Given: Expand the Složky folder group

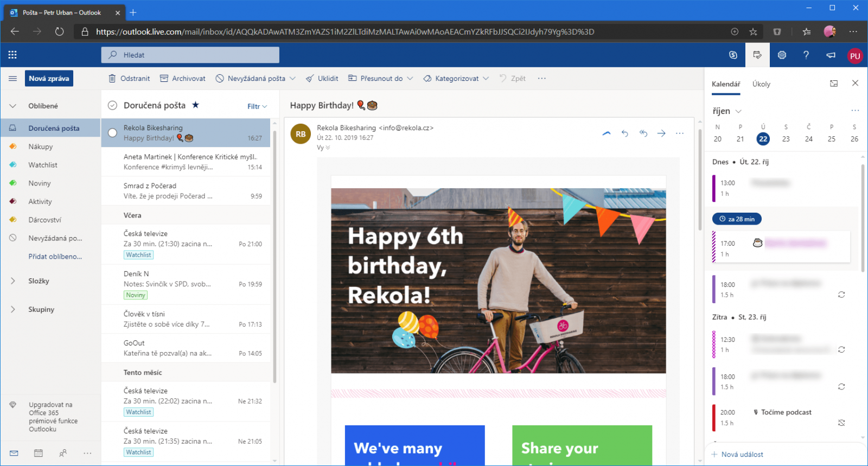Looking at the screenshot, I should [x=12, y=281].
